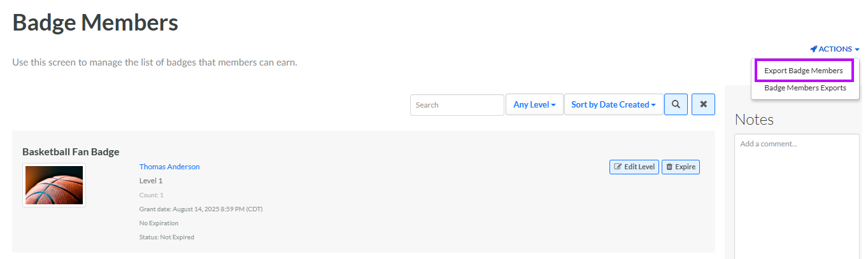This screenshot has height=259, width=868.
Task: Click the rocket icon beside ACTIONS
Action: pyautogui.click(x=814, y=49)
